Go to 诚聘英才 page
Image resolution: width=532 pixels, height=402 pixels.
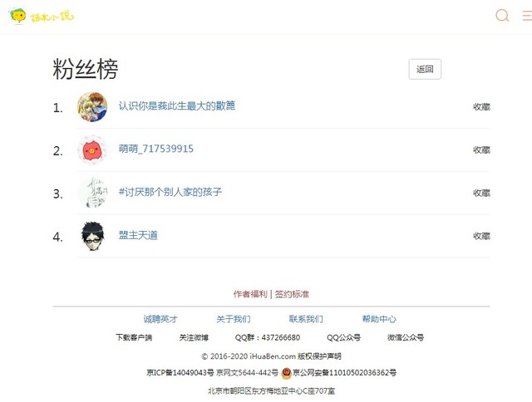click(x=160, y=319)
